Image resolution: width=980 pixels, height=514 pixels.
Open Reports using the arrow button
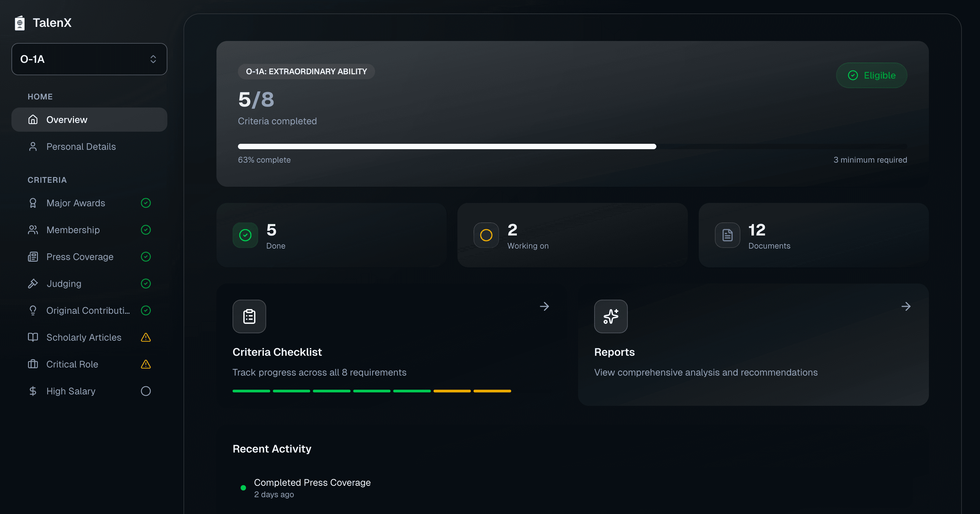[x=906, y=306]
